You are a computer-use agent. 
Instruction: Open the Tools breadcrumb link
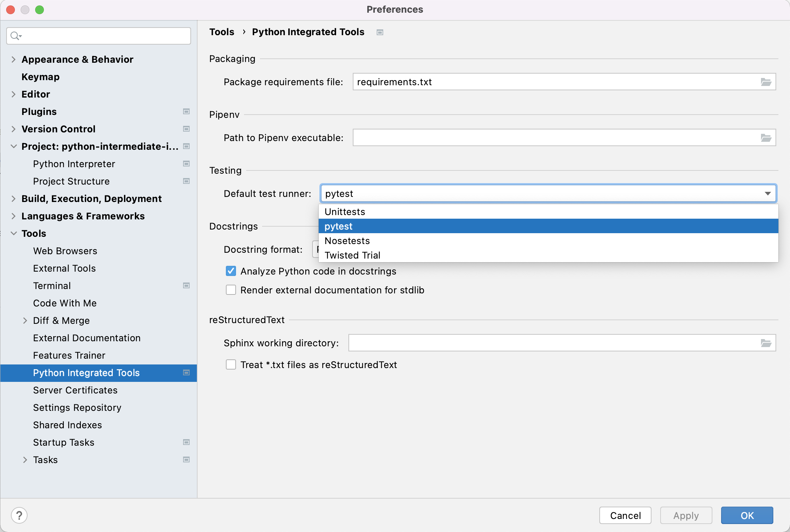click(x=222, y=32)
